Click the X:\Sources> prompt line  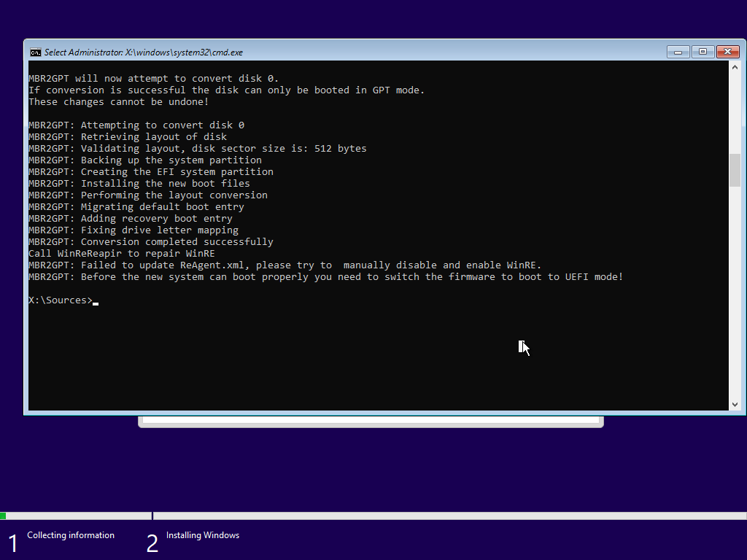[63, 300]
